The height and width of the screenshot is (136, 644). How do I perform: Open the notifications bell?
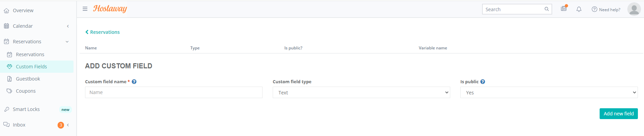point(579,9)
